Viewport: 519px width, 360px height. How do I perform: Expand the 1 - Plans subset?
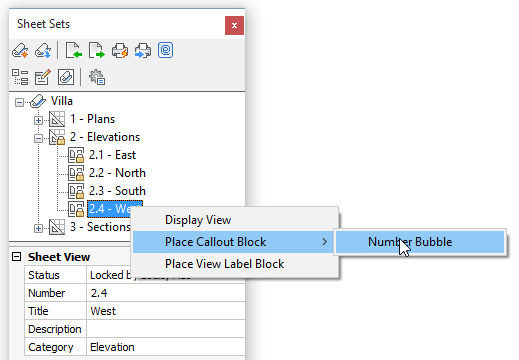pos(38,120)
